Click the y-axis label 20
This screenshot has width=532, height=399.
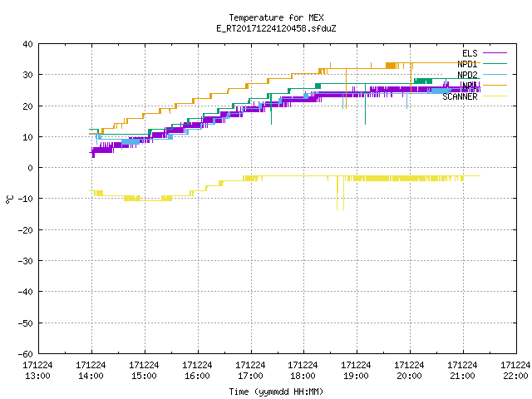27,106
